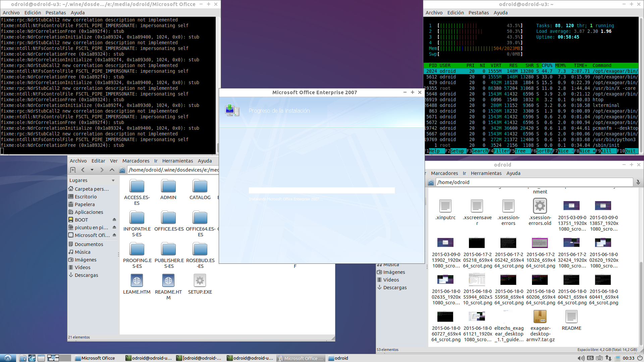Screen dimensions: 644x362
Task: Open the CATALOG folder
Action: (200, 189)
